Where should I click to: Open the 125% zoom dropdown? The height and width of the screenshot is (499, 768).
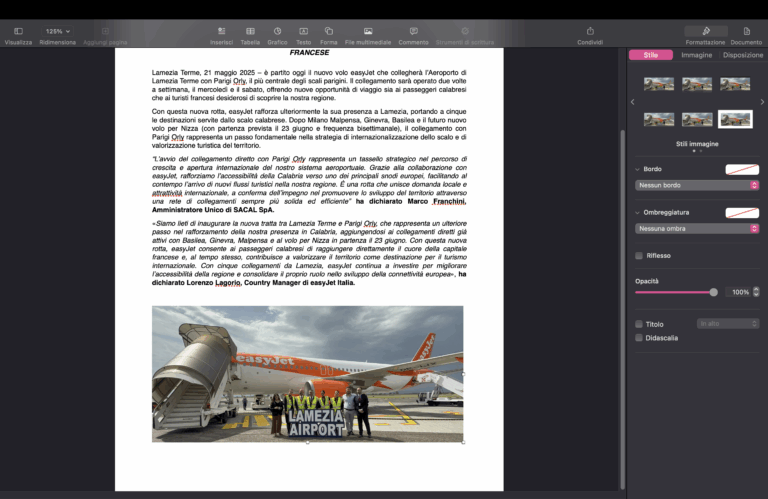[57, 31]
